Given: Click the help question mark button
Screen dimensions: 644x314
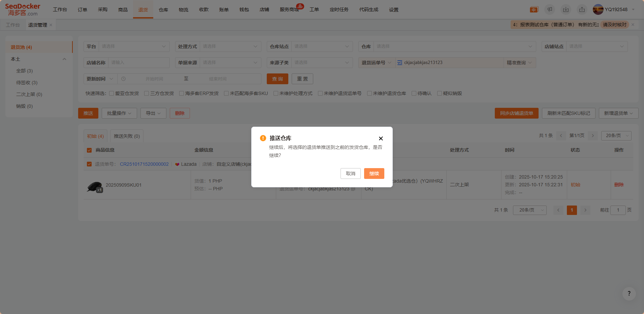Looking at the screenshot, I should pos(629,293).
